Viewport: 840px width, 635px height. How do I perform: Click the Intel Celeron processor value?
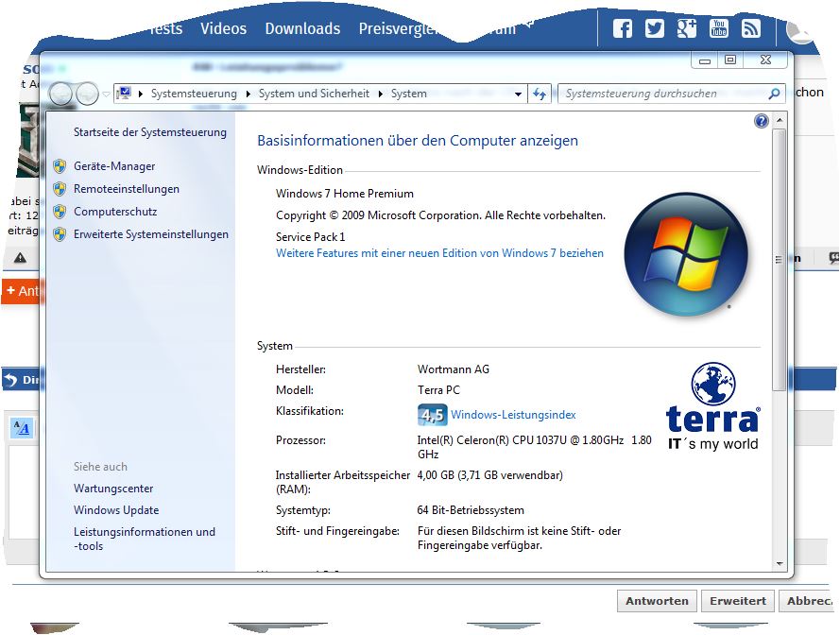[534, 448]
